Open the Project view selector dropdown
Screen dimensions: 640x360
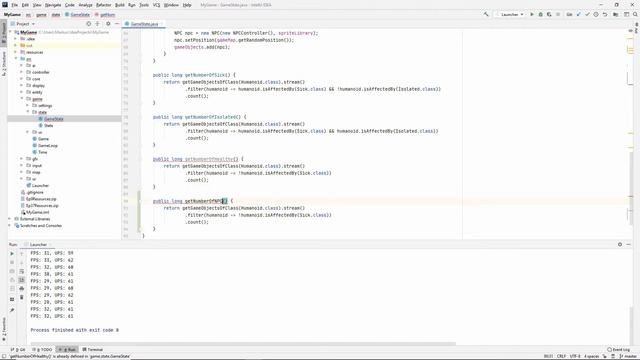[x=23, y=24]
